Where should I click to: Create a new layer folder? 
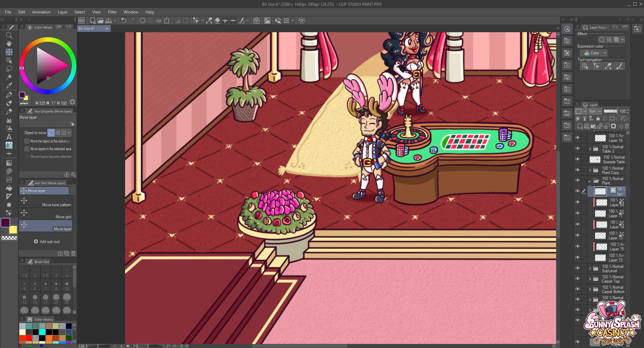[x=593, y=126]
